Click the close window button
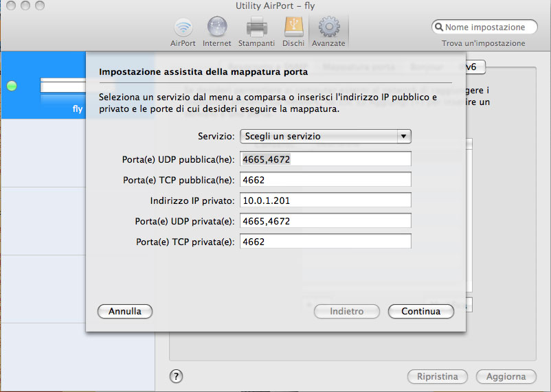551x392 pixels. 11,5
